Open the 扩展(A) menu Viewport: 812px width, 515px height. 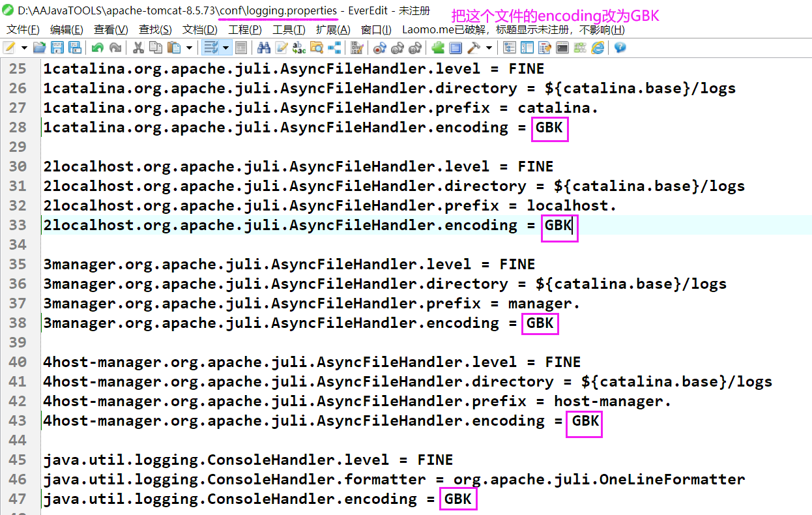(x=333, y=30)
